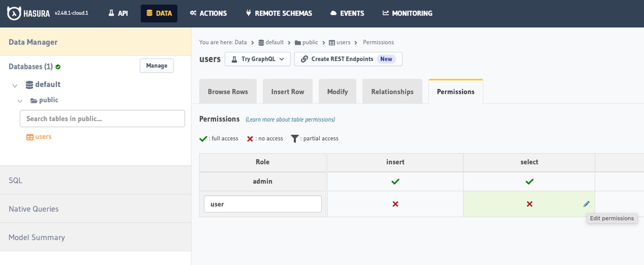Click the Manage databases button
Screen dimensions: 644x265
click(157, 66)
